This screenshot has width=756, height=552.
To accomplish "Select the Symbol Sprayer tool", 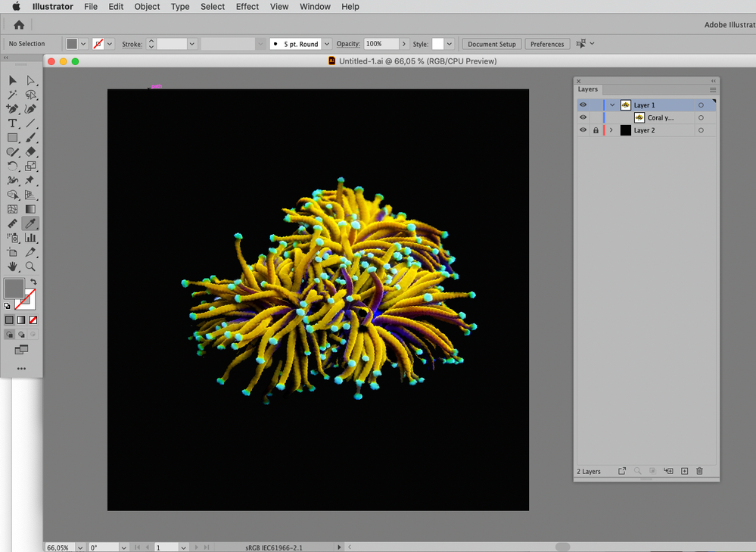I will [x=13, y=238].
